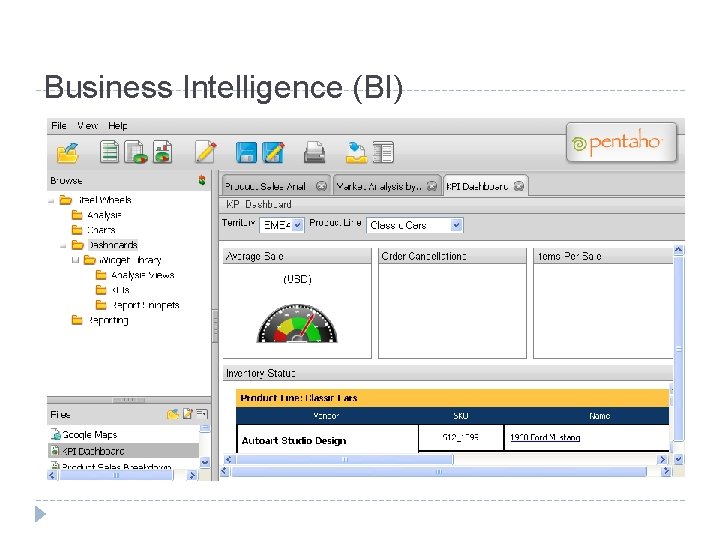Image resolution: width=720 pixels, height=540 pixels.
Task: Click the Inventory Status section header
Action: coord(448,373)
